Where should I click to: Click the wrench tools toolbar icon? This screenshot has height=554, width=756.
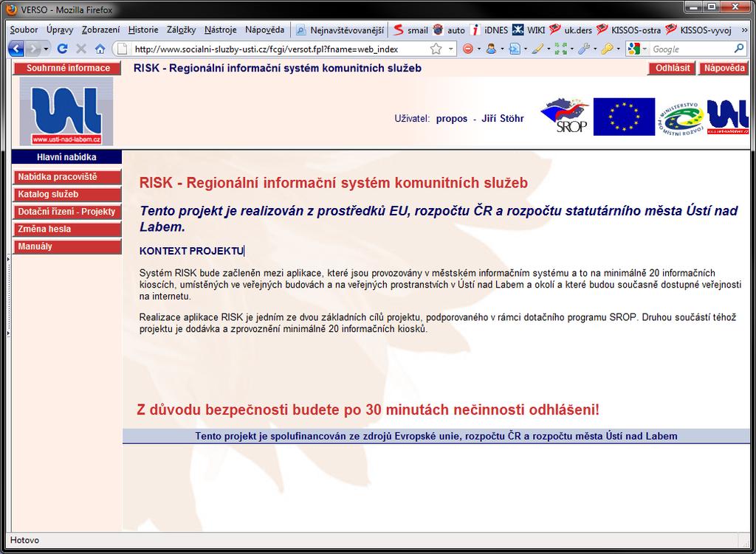pos(584,49)
